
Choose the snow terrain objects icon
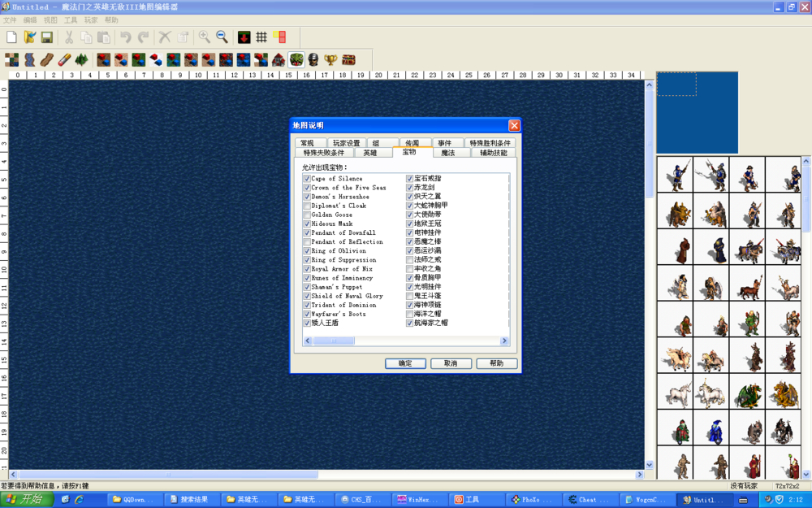pyautogui.click(x=156, y=59)
